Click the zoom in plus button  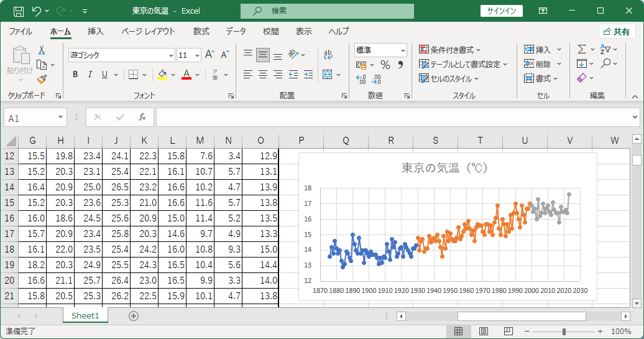pyautogui.click(x=600, y=331)
